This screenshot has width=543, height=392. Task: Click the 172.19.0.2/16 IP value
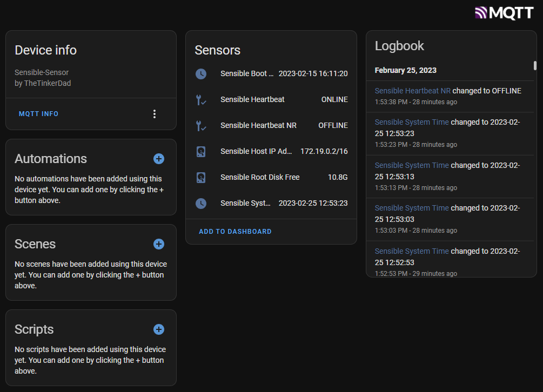pyautogui.click(x=324, y=152)
